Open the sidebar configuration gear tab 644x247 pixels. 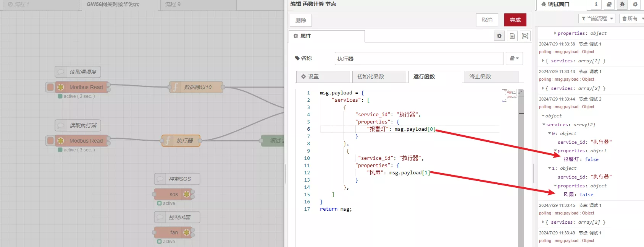coord(635,5)
